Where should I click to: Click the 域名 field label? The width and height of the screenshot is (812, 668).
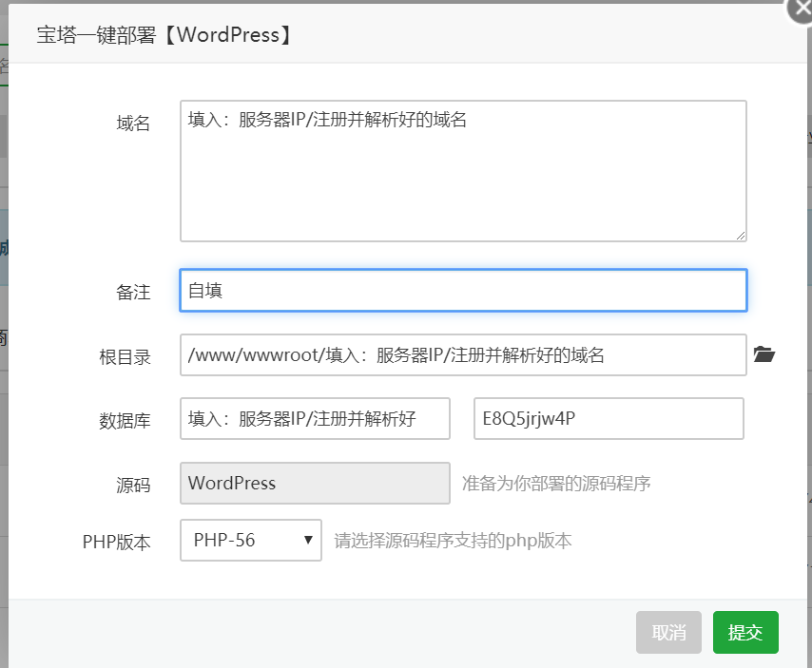pos(133,124)
